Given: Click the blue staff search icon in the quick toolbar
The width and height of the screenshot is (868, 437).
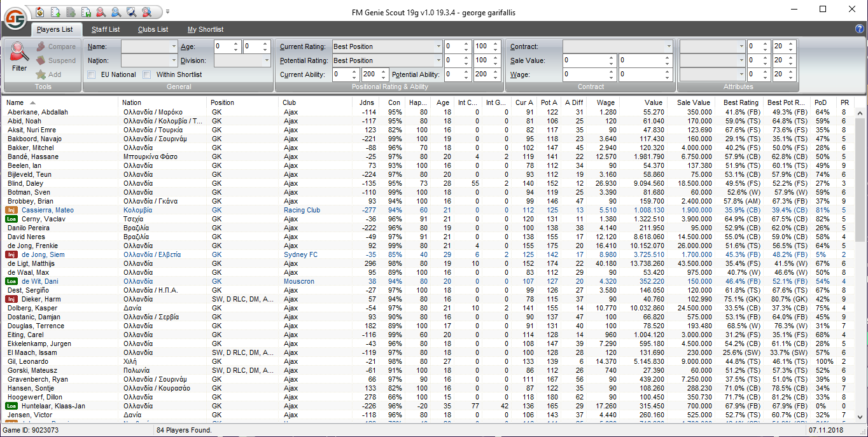Looking at the screenshot, I should [x=116, y=11].
